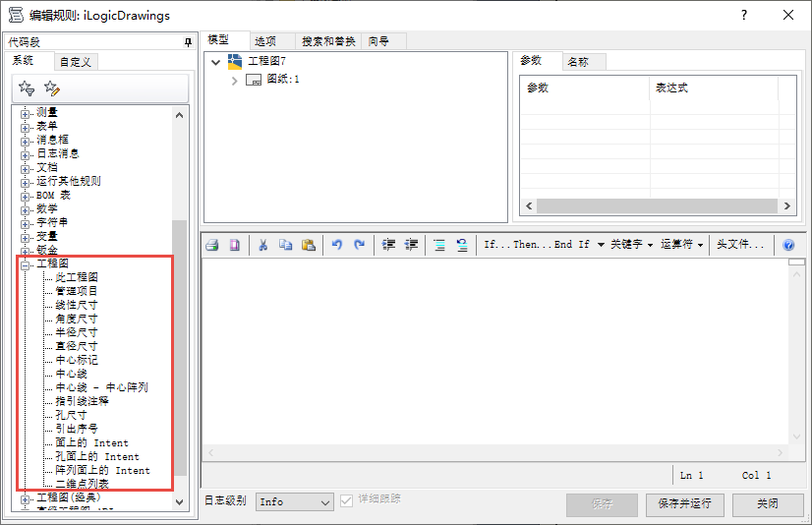This screenshot has height=525, width=812.
Task: Open the 日志级别 Info combo box
Action: point(294,501)
